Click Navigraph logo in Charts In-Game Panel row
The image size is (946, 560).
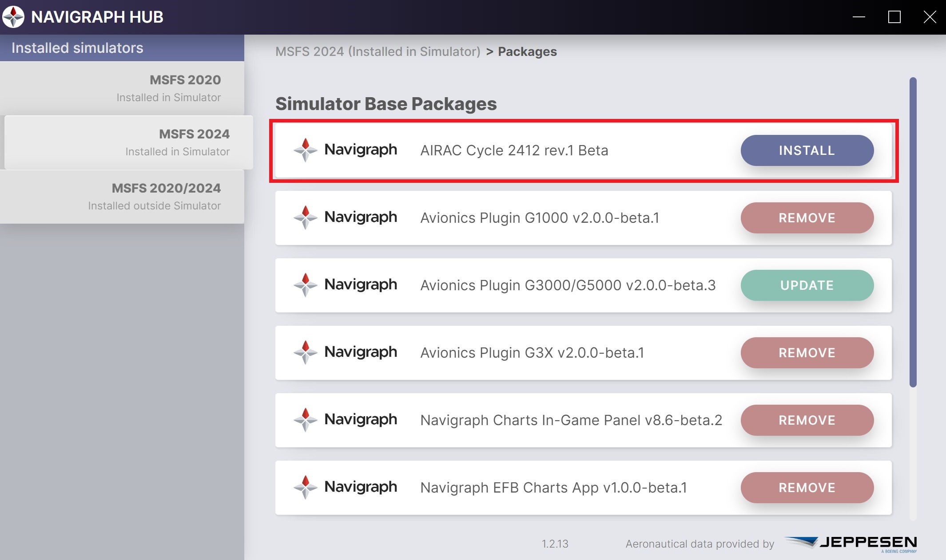point(345,420)
